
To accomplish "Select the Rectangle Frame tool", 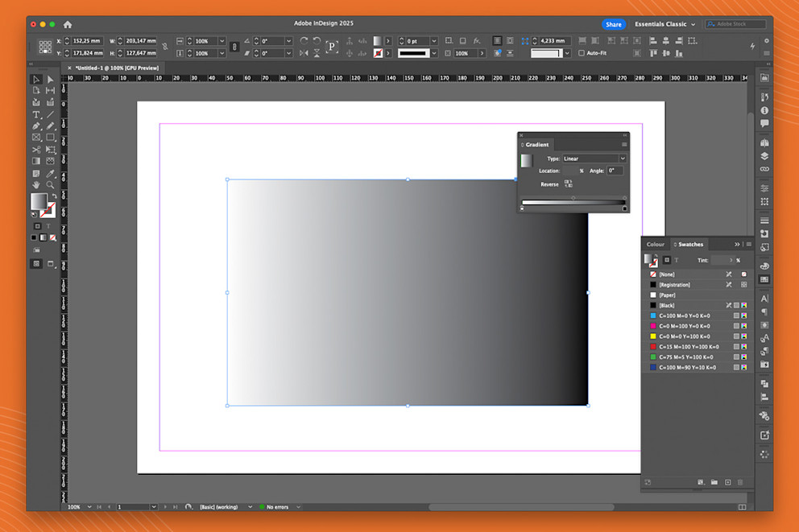I will (37, 136).
